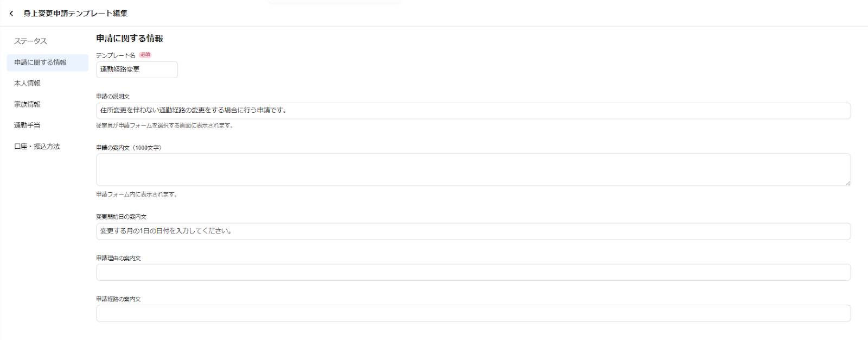Switch to 通勤手当 section
868x340 pixels.
pyautogui.click(x=27, y=125)
